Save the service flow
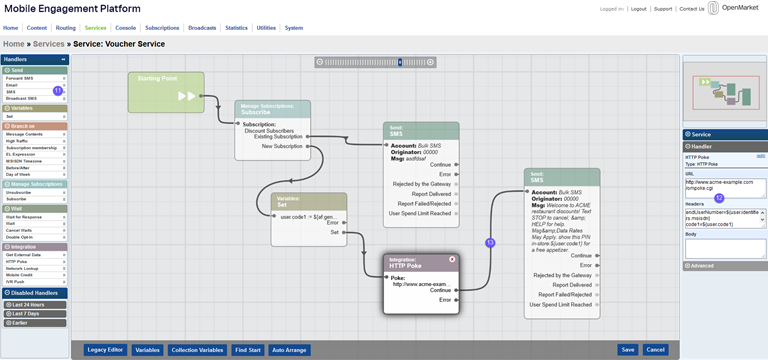The height and width of the screenshot is (360, 768). pos(628,350)
